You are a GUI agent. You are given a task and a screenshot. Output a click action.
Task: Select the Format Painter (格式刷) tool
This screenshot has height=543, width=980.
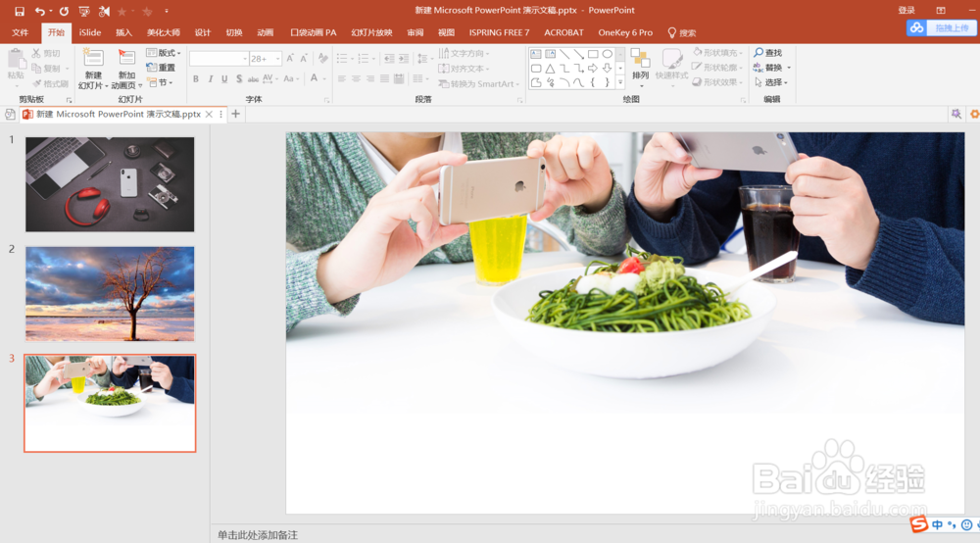coord(50,83)
